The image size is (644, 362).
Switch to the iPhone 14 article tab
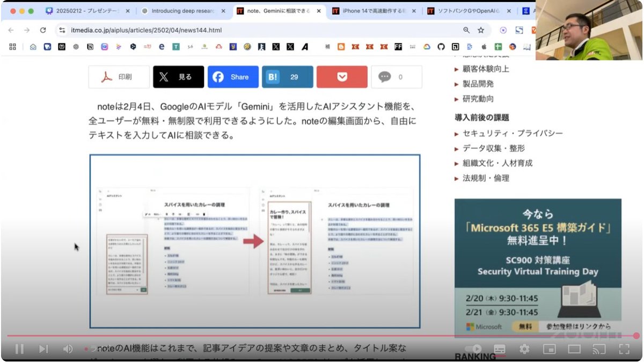click(373, 11)
